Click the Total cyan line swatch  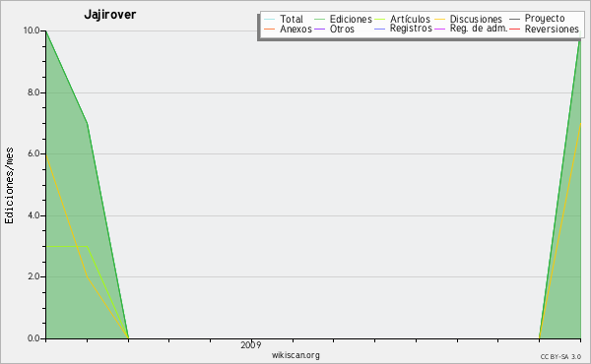[x=270, y=19]
